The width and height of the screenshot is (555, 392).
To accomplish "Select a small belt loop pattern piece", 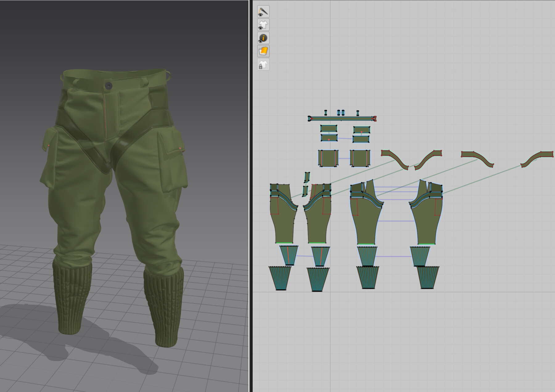I will (x=326, y=112).
